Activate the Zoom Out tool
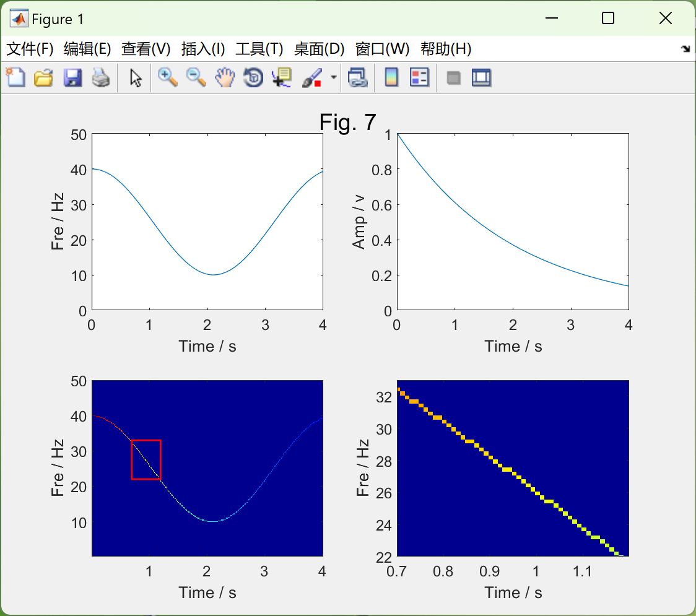The height and width of the screenshot is (616, 696). (196, 77)
